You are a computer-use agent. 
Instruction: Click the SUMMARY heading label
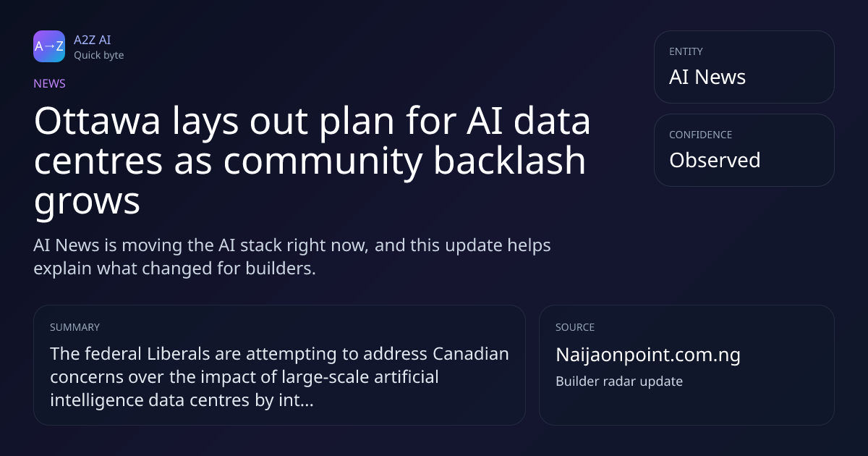(x=75, y=327)
